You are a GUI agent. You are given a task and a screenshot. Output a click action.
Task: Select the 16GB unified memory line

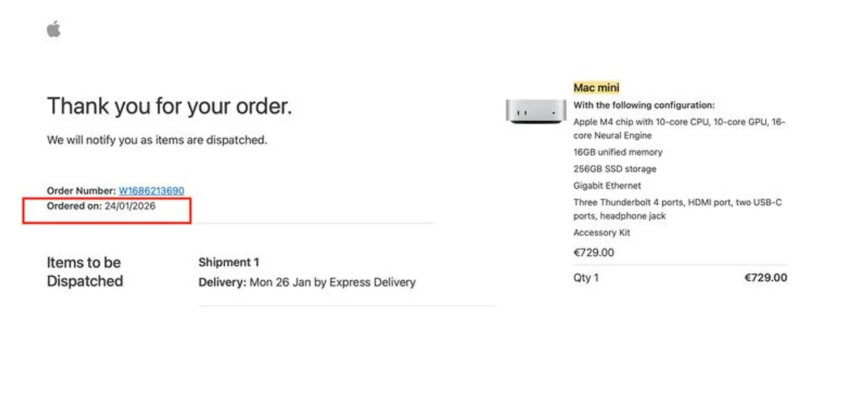tap(618, 153)
